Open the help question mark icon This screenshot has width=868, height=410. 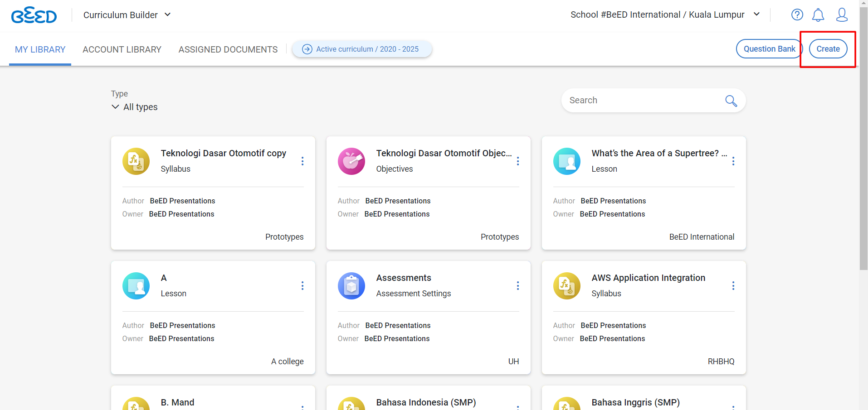(x=797, y=14)
